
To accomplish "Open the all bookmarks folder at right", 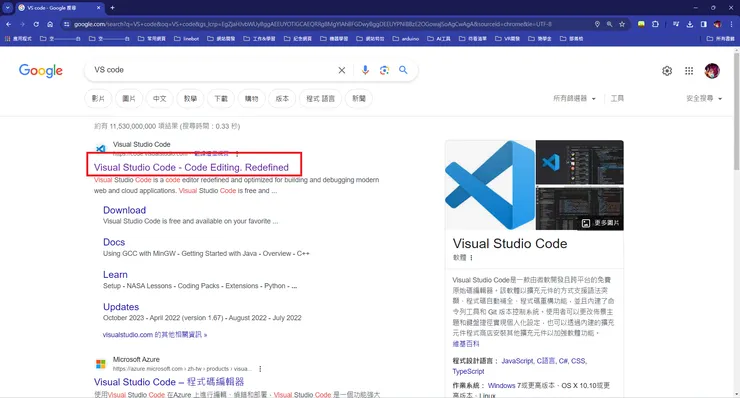I will [x=720, y=39].
